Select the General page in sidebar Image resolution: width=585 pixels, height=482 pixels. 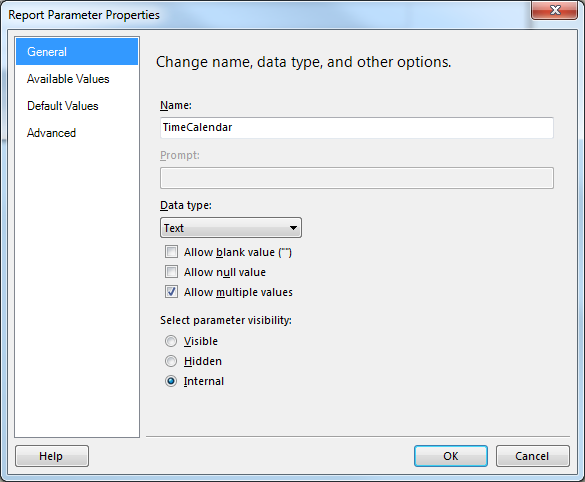[x=77, y=51]
